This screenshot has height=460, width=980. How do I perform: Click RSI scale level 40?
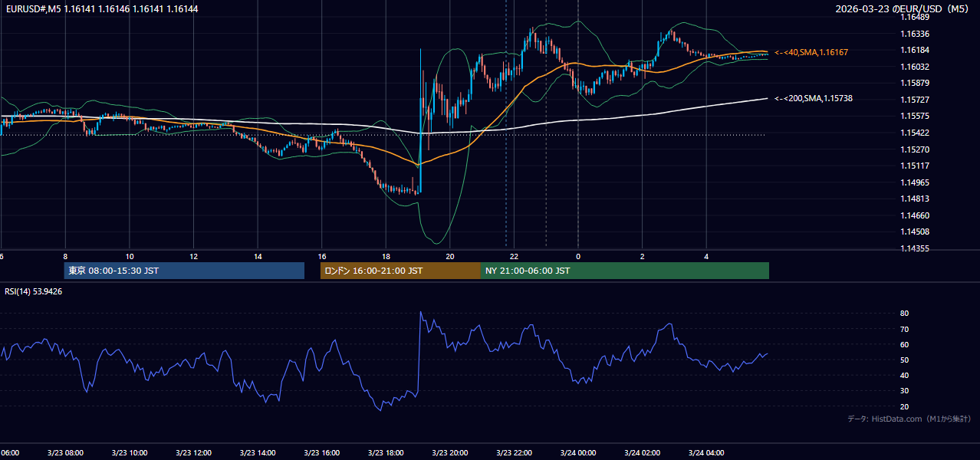[x=904, y=376]
